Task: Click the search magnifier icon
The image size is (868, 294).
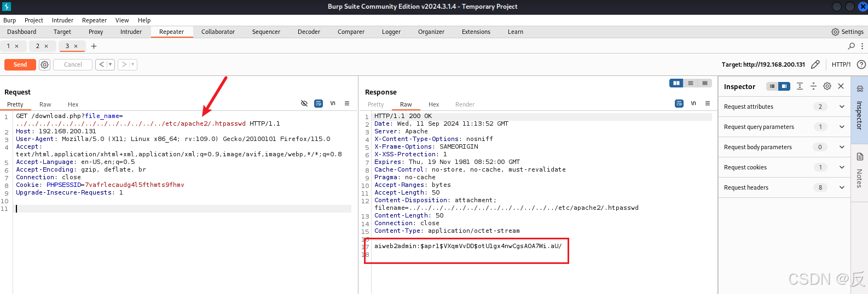Action: coord(851,46)
